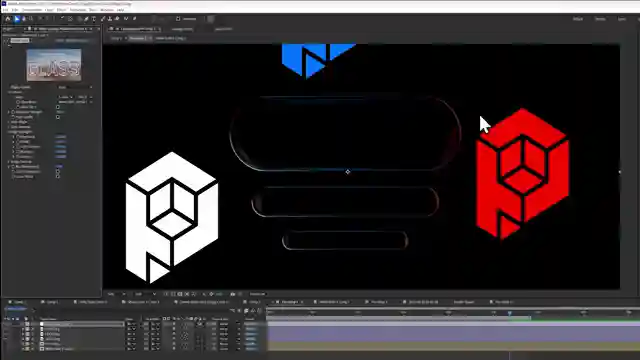Select the Hand tool
This screenshot has width=640, height=360.
pos(24,19)
